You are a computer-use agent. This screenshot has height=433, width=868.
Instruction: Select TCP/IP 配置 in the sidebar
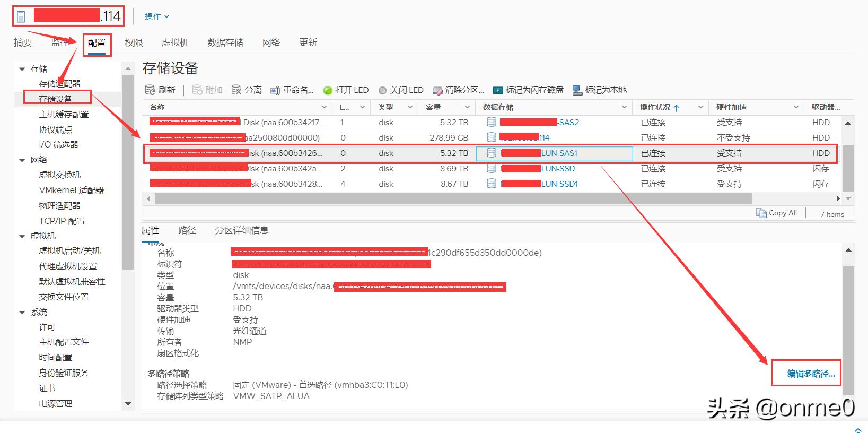pyautogui.click(x=62, y=221)
